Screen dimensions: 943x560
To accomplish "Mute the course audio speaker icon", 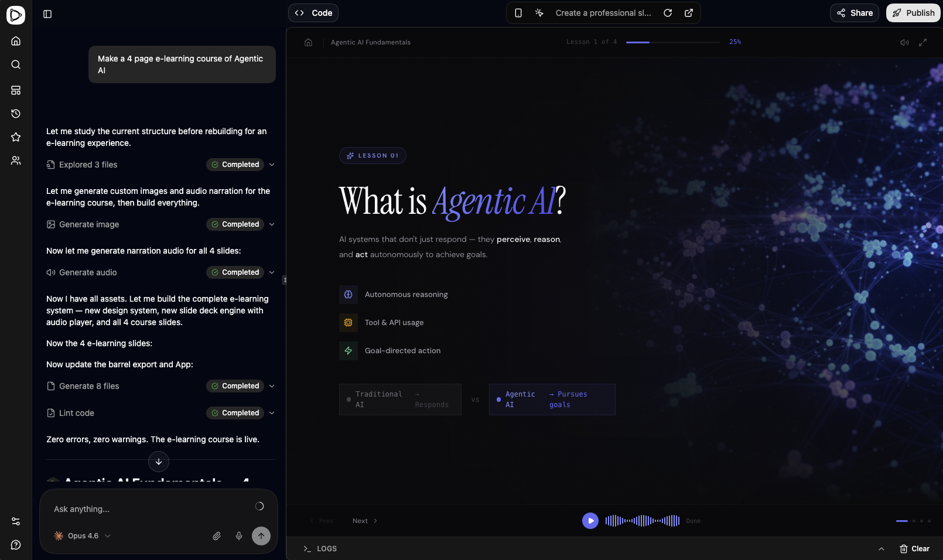I will click(904, 42).
